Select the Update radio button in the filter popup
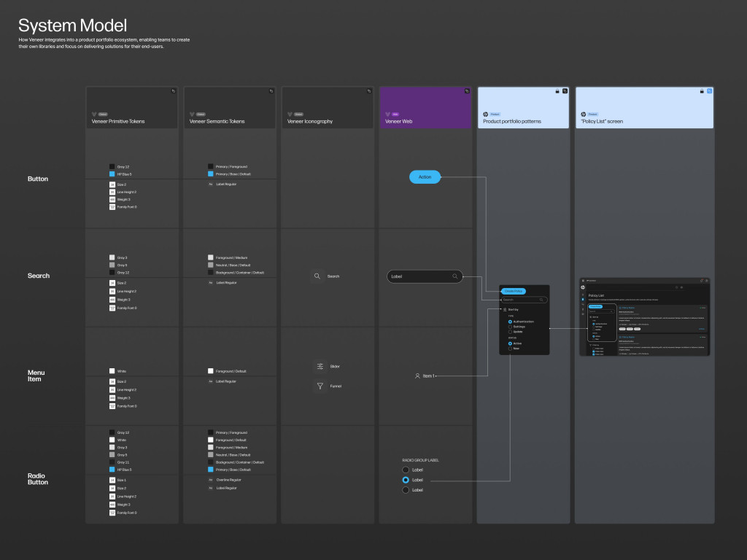This screenshot has height=560, width=747. (x=511, y=331)
